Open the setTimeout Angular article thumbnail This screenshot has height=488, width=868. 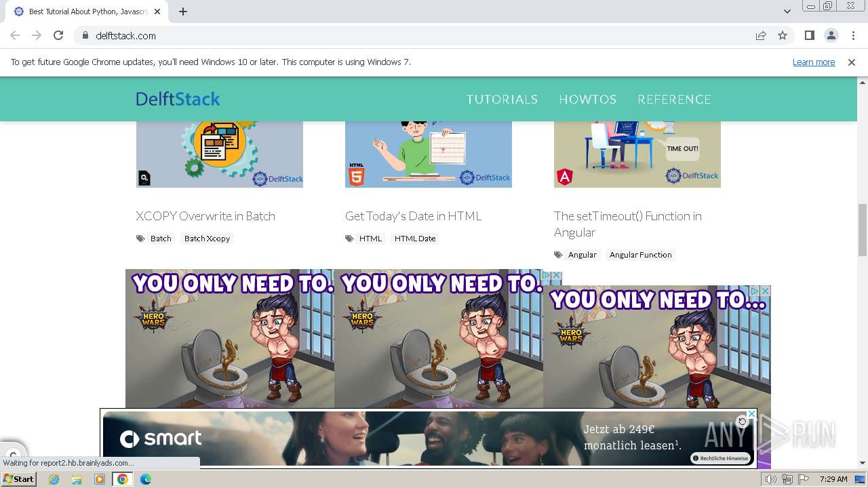point(637,155)
